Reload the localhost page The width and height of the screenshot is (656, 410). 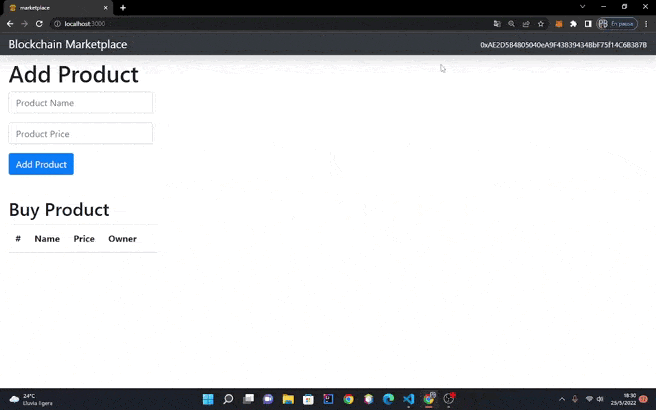coord(39,24)
